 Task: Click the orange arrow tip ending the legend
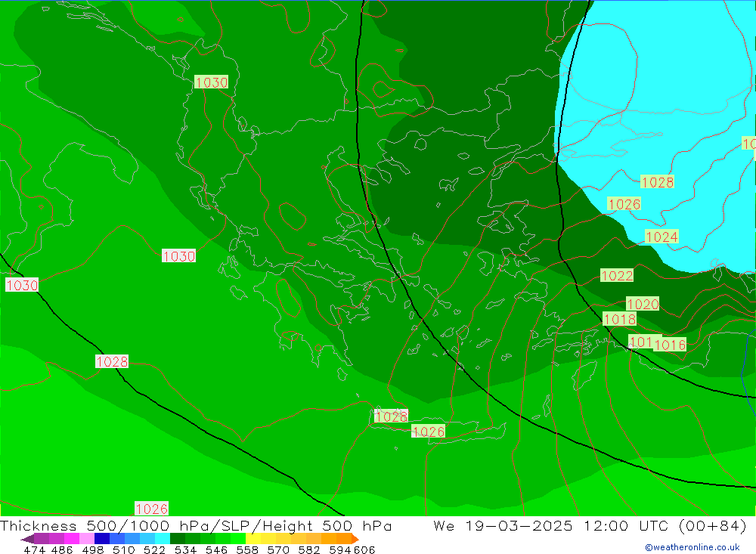tap(355, 539)
